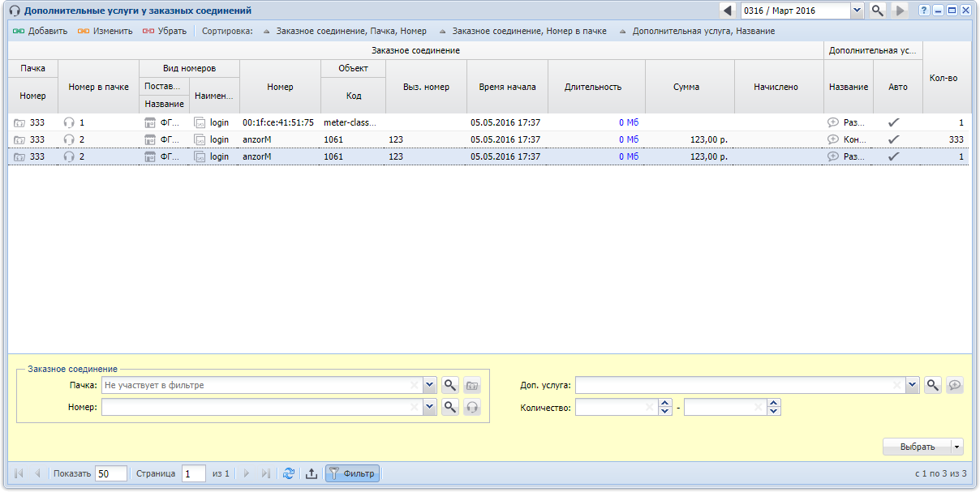Click batch icon in the meter-class row
The height and width of the screenshot is (492, 980).
pos(19,122)
